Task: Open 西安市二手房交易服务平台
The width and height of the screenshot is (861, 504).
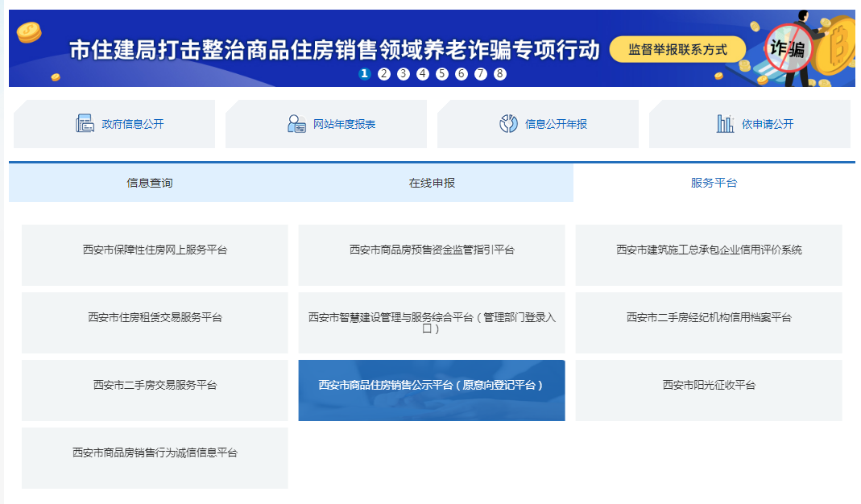Action: point(155,390)
